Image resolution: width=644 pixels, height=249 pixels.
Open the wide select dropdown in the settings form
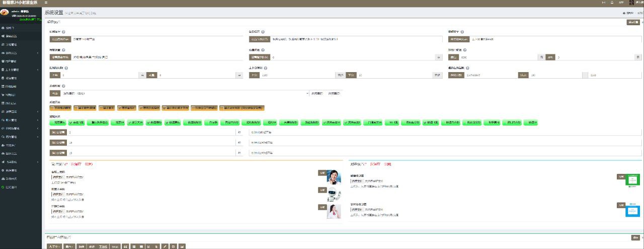pyautogui.click(x=185, y=93)
